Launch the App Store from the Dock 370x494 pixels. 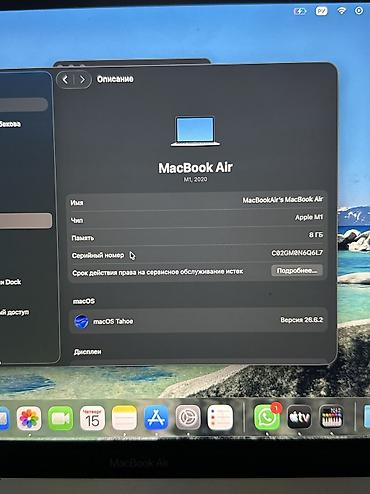156,418
